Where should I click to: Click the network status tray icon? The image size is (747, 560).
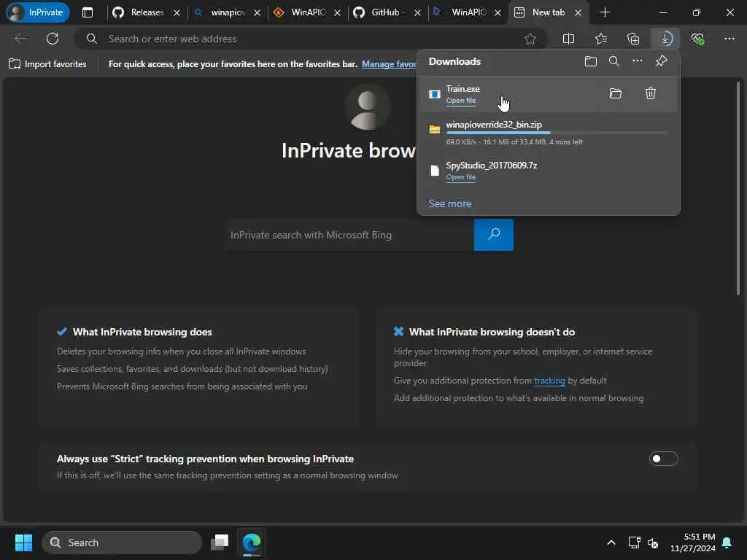coord(634,542)
